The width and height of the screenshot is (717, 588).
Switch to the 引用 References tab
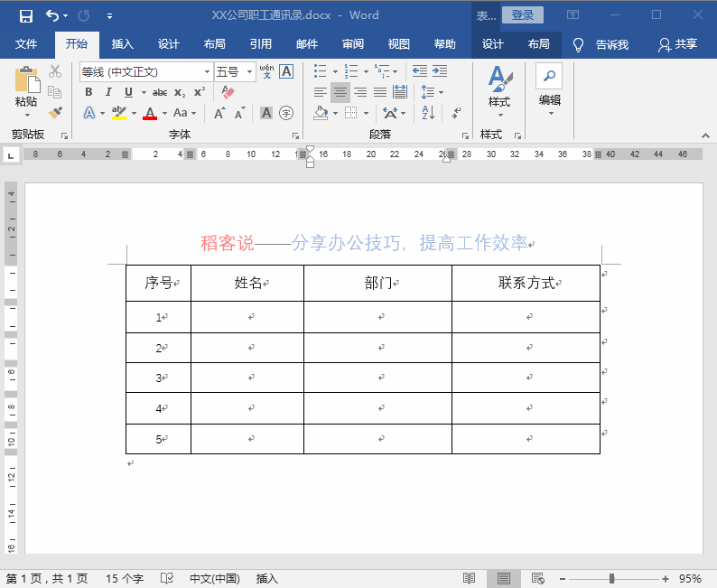pos(261,44)
